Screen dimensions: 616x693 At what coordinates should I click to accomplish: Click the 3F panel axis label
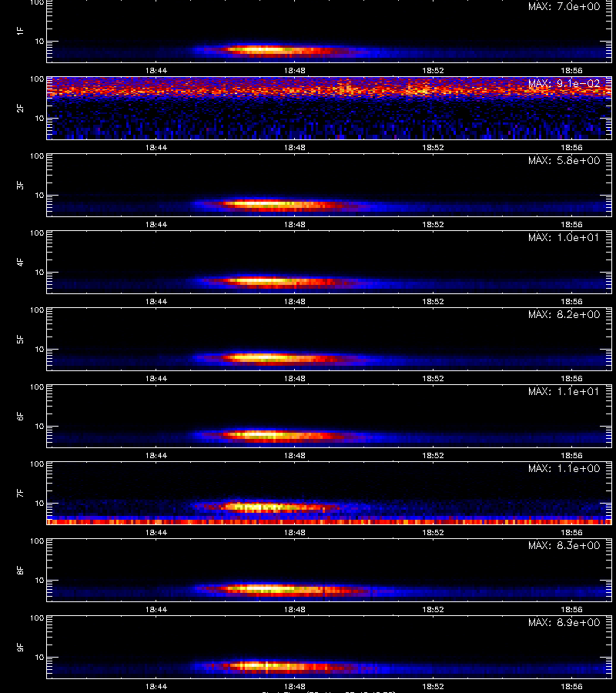(x=20, y=185)
